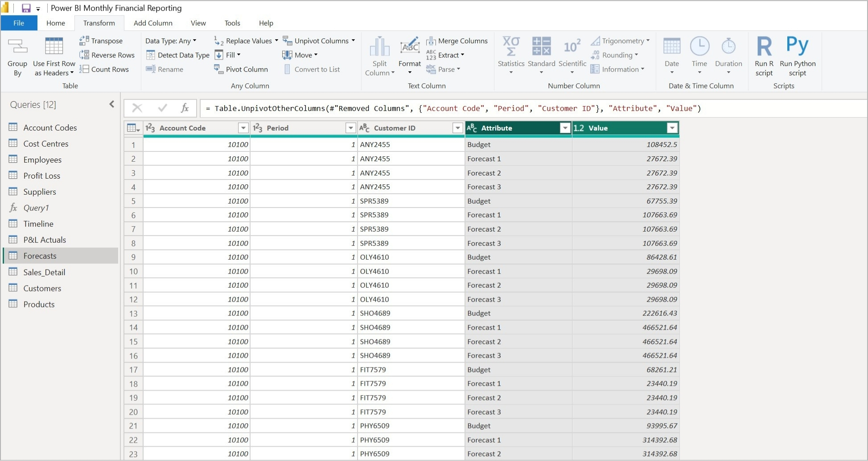Open the Customer ID column filter dropdown

(457, 128)
